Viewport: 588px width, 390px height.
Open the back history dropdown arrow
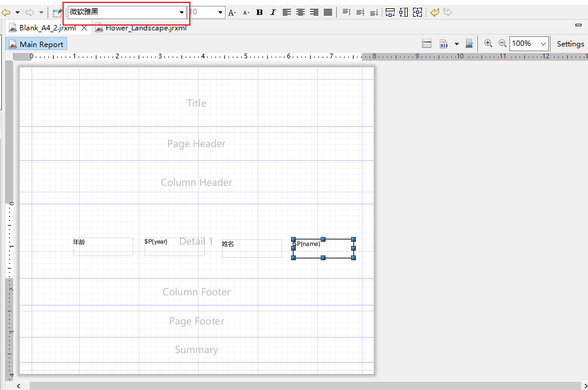tap(17, 13)
